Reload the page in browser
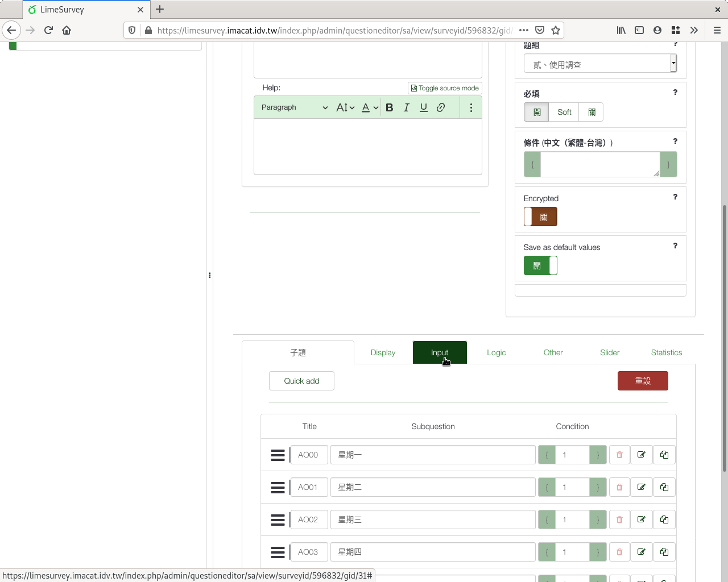 click(48, 30)
